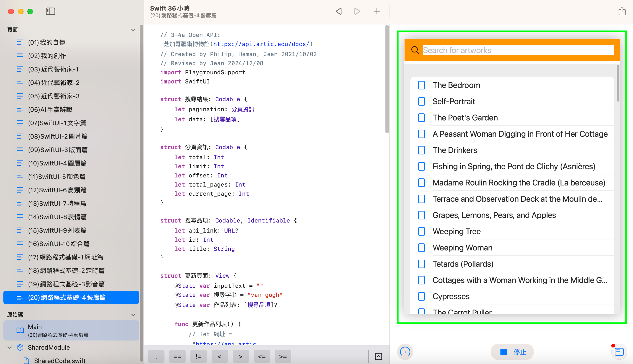Check the box beside The Bedroom
The height and width of the screenshot is (364, 633).
(421, 85)
